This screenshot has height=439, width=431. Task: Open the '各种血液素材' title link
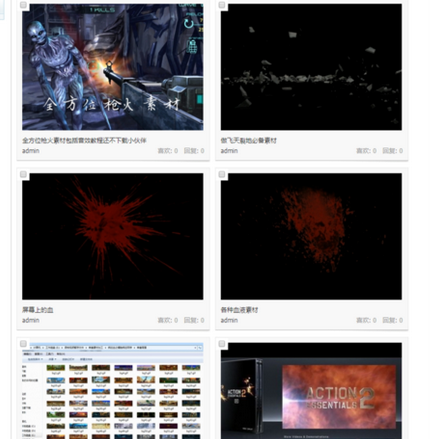pos(239,310)
